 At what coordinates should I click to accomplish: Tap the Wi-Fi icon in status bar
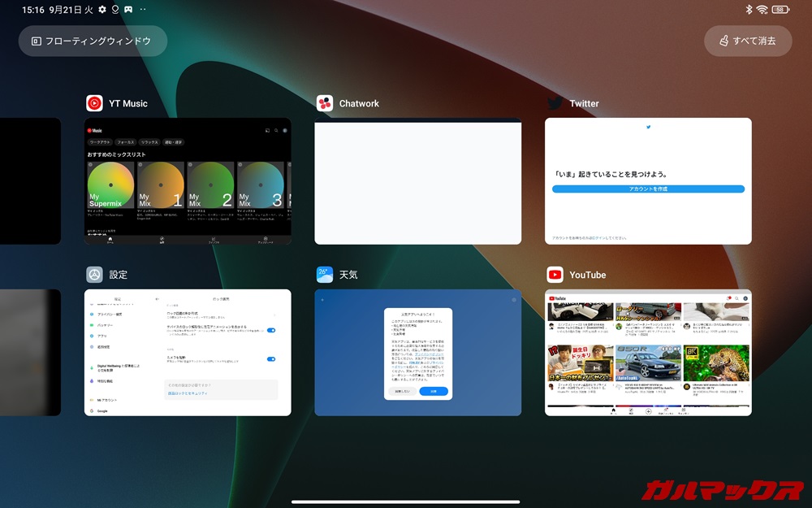(x=762, y=10)
